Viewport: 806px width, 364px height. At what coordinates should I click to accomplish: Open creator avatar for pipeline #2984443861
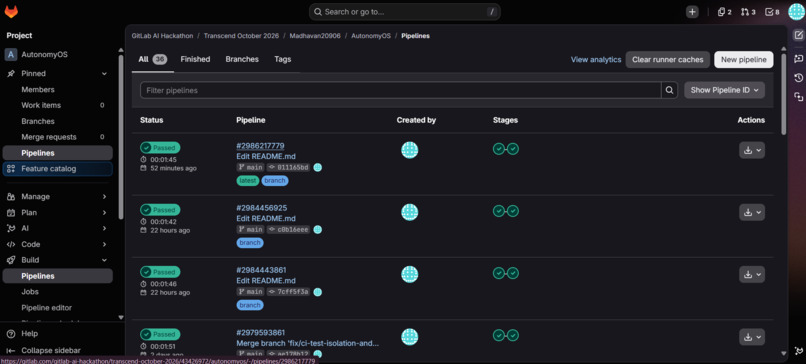pos(410,275)
